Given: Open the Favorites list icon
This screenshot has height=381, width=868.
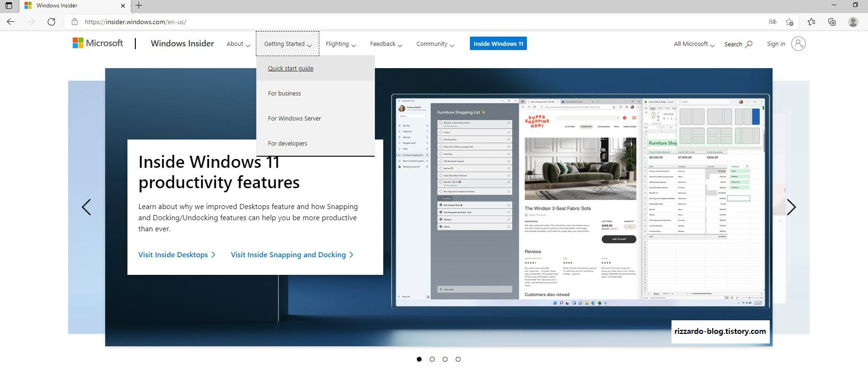Looking at the screenshot, I should point(811,22).
